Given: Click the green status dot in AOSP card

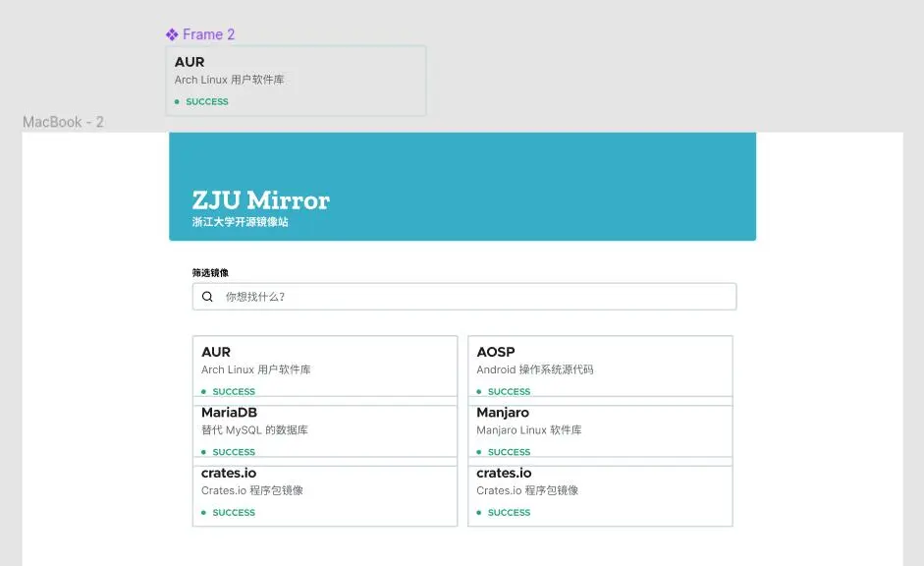Looking at the screenshot, I should [x=479, y=392].
